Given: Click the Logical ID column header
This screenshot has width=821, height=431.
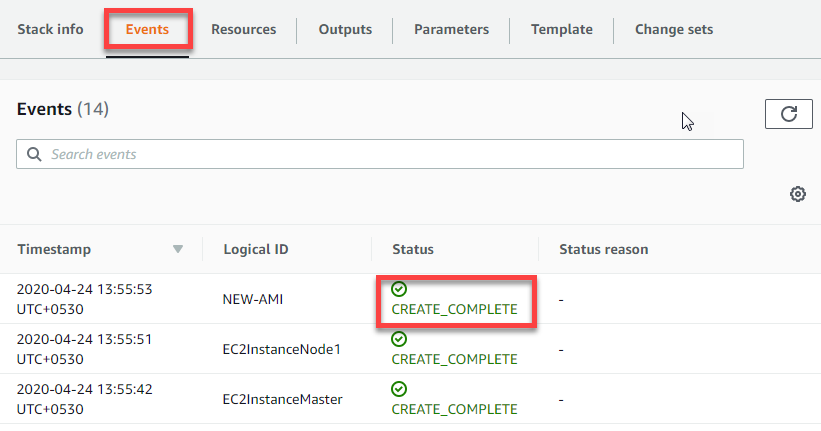Looking at the screenshot, I should pos(256,249).
